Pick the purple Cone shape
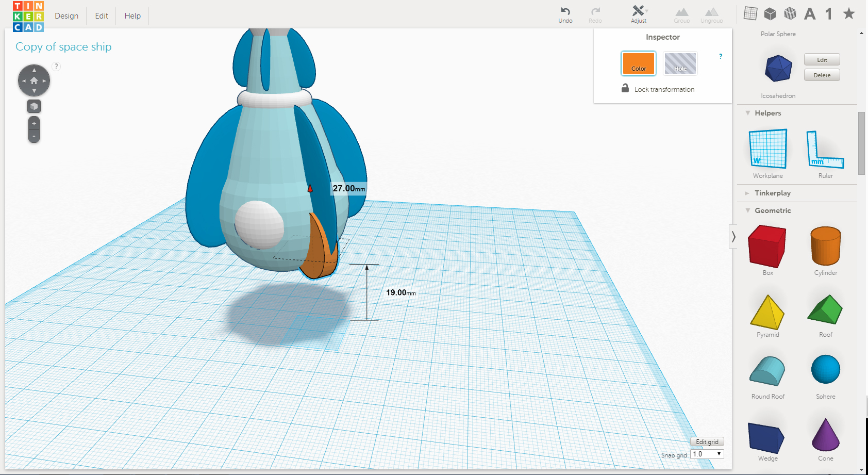The image size is (868, 475). [x=826, y=435]
